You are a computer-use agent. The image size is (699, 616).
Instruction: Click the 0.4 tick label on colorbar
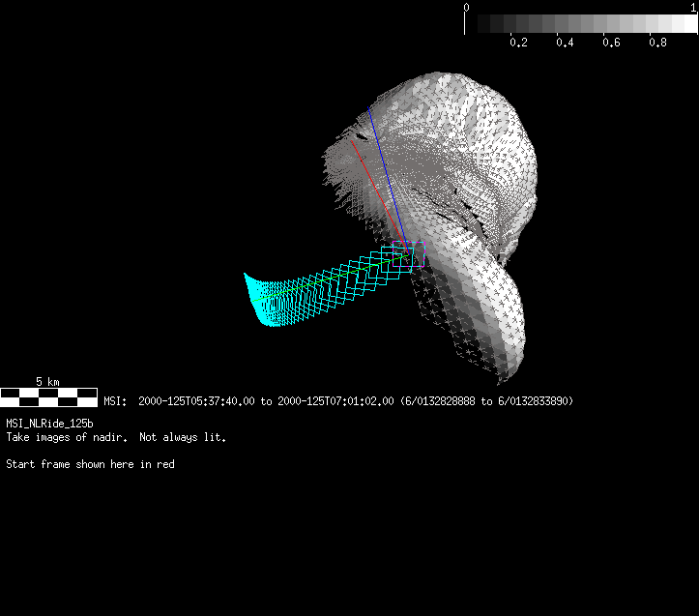tap(565, 43)
